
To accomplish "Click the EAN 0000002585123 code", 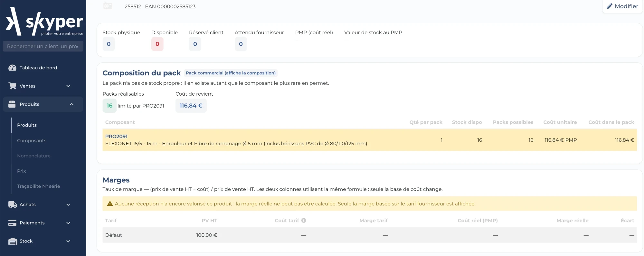I will click(x=170, y=6).
